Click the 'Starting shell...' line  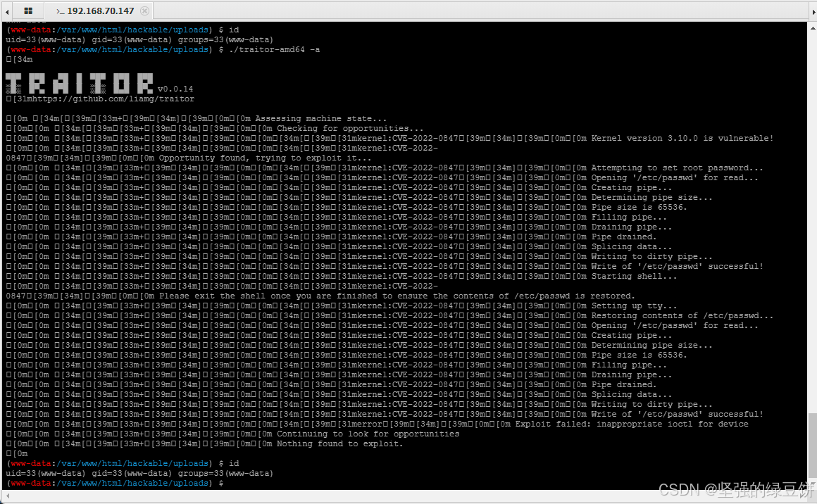click(x=634, y=277)
